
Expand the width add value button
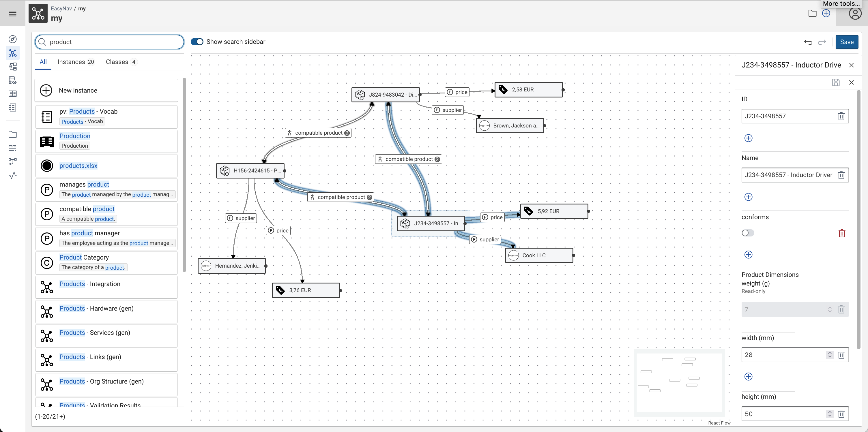point(749,377)
